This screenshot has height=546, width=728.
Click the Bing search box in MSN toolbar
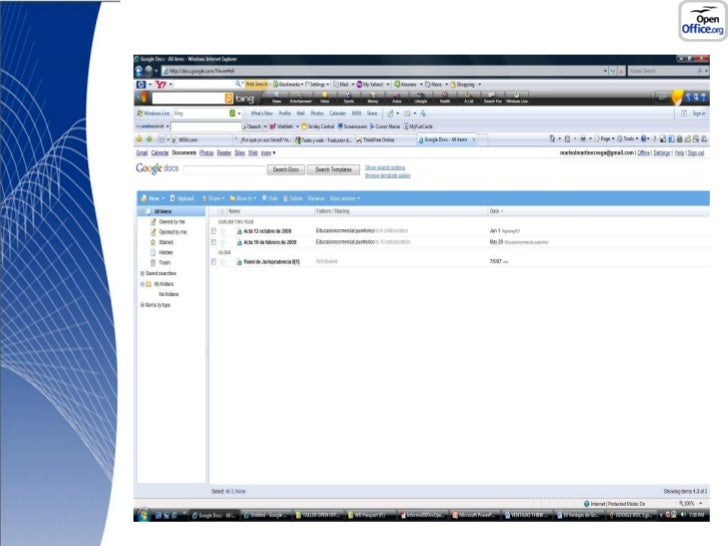tap(188, 98)
